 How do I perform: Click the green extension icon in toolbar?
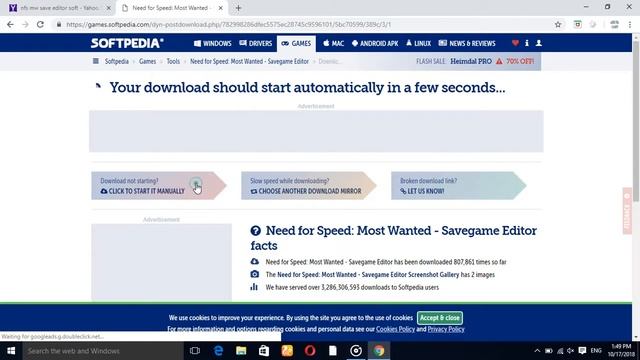pos(578,24)
